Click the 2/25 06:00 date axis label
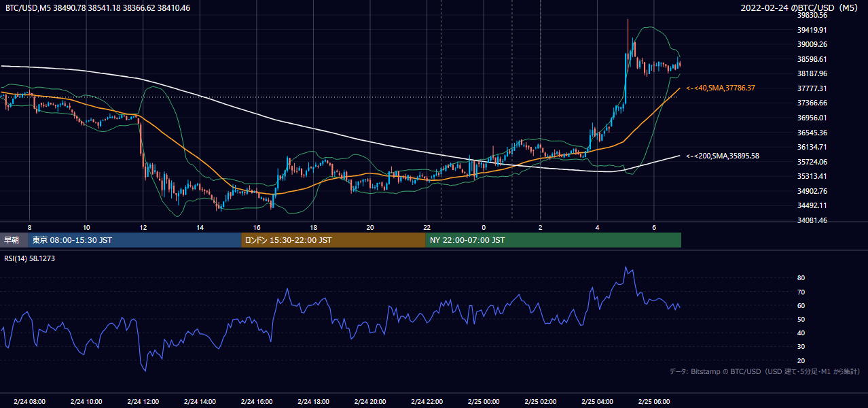868x408 pixels. 654,401
